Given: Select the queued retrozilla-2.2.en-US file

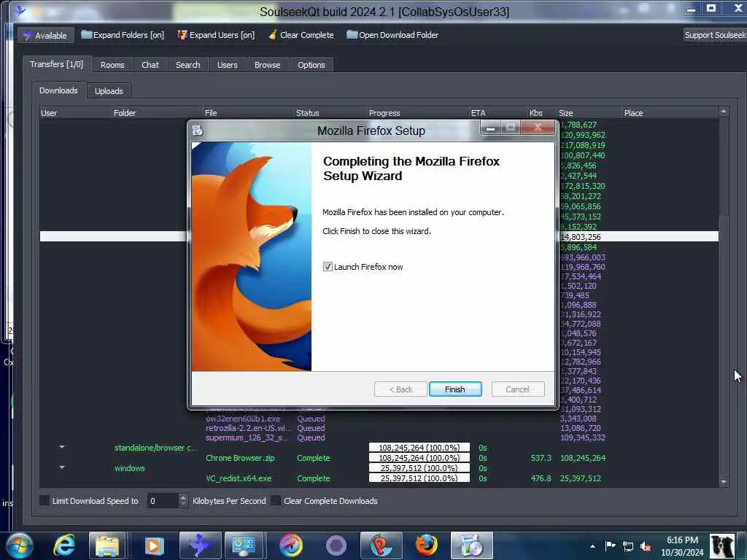Looking at the screenshot, I should (x=248, y=427).
